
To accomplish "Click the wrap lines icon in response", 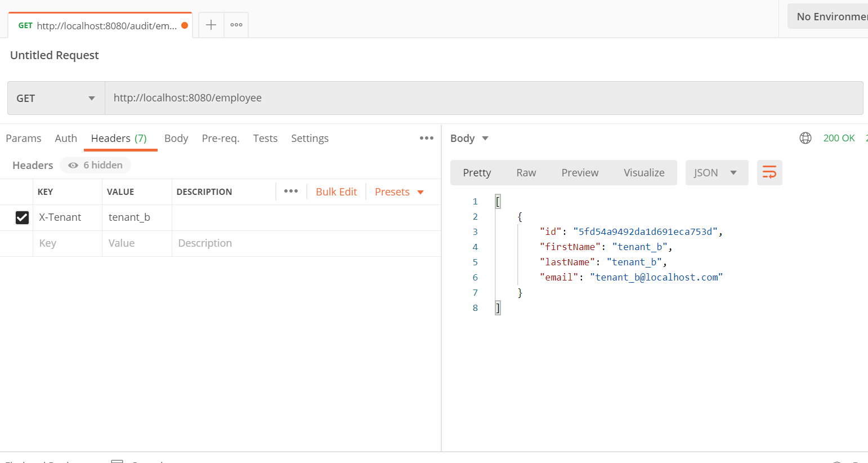I will (x=769, y=172).
